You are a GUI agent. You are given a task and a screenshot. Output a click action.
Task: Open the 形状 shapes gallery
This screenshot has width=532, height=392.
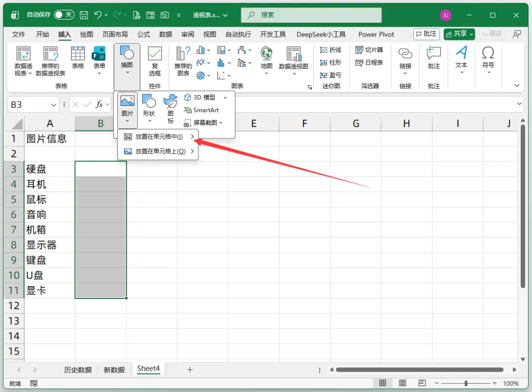point(149,108)
